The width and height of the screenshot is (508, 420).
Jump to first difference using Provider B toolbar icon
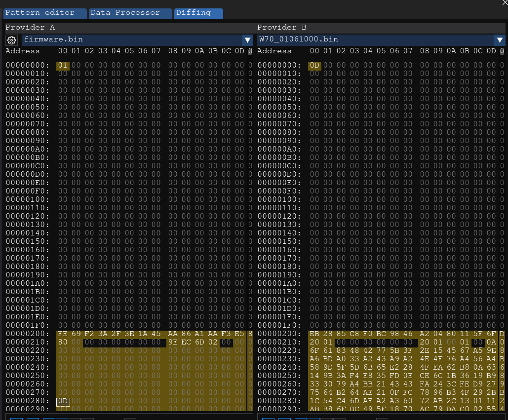[268, 418]
